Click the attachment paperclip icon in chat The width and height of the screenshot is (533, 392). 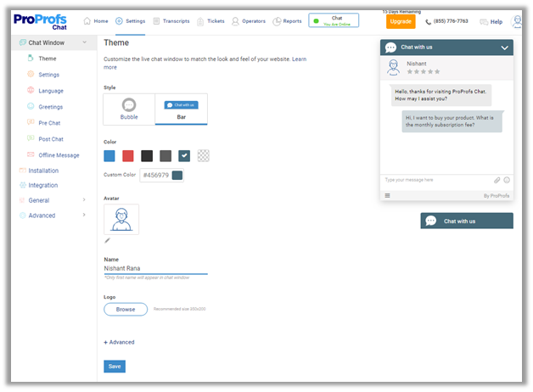pos(497,180)
